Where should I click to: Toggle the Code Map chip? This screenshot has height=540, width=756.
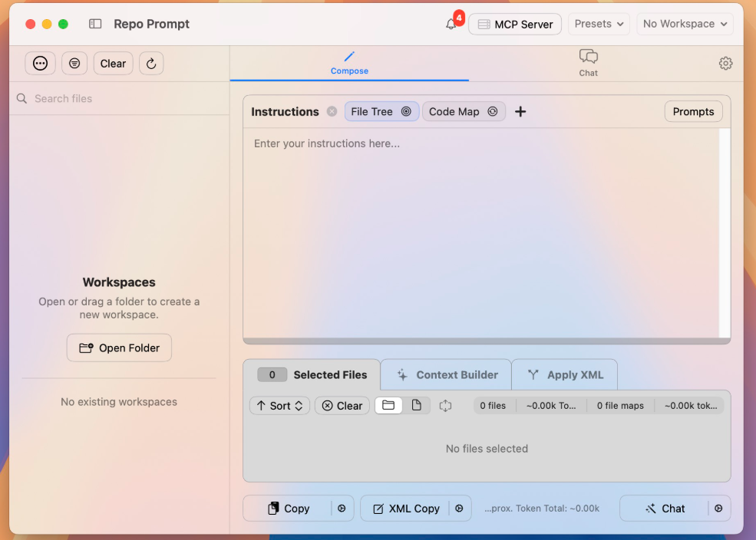(x=464, y=112)
